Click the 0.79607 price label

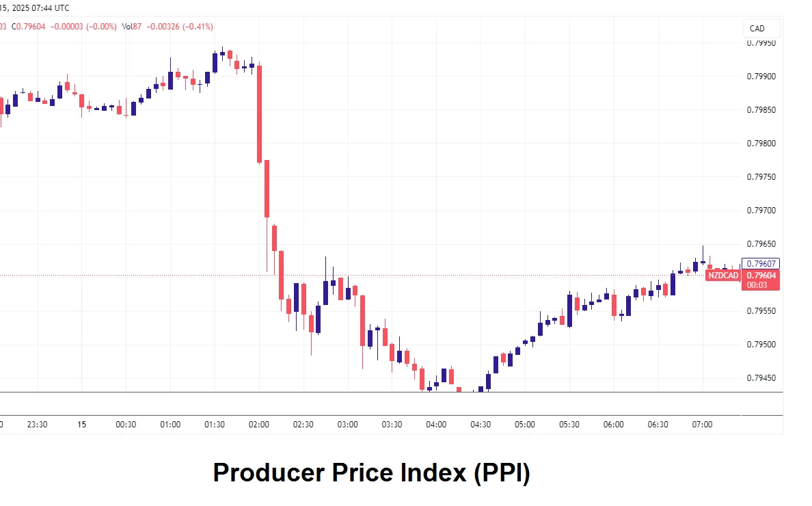coord(761,263)
